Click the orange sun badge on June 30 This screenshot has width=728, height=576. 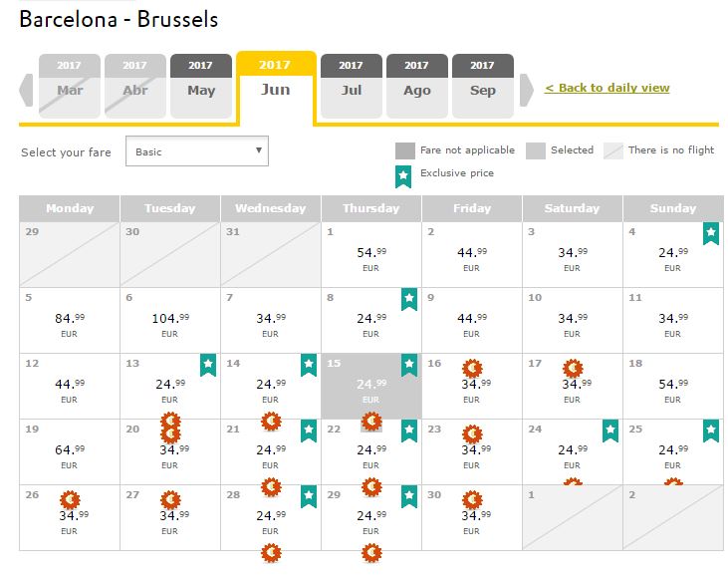click(472, 500)
